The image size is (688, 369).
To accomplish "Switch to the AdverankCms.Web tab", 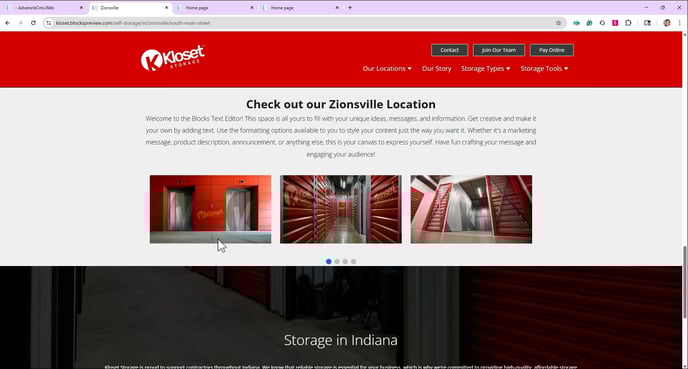I will click(44, 7).
